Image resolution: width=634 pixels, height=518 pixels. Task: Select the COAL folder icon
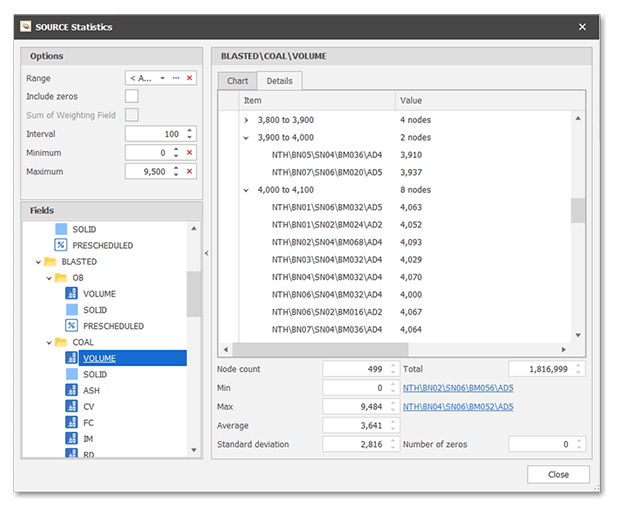(x=61, y=343)
